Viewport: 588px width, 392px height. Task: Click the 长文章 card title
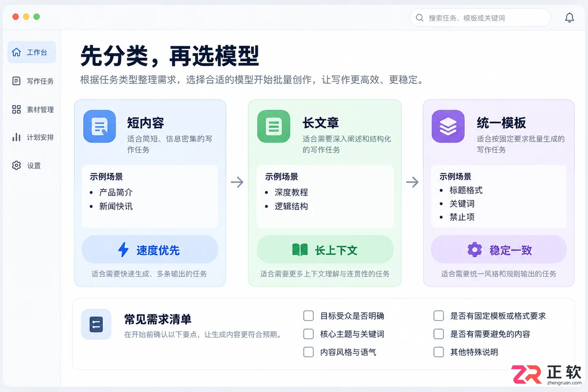coord(321,122)
